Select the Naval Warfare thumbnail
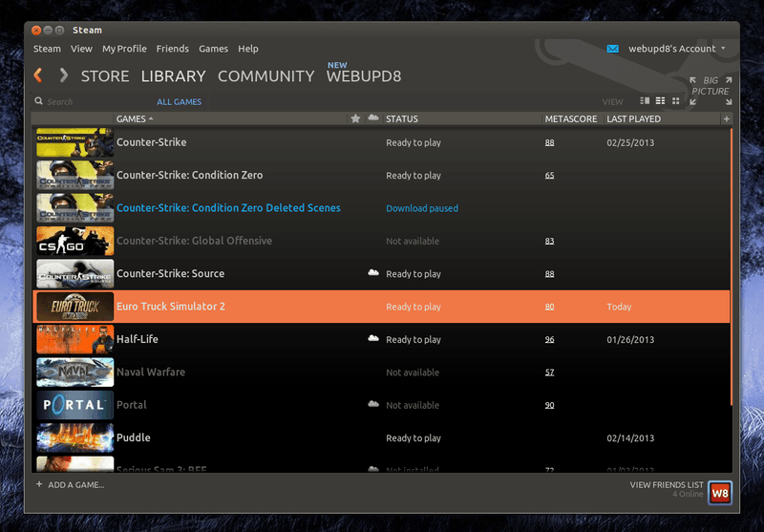 pos(75,372)
